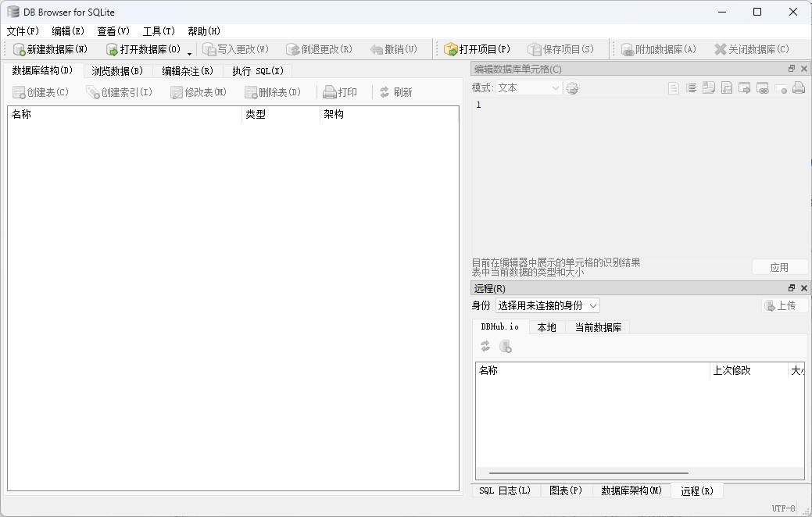Open the 帮助(H) menu

203,31
